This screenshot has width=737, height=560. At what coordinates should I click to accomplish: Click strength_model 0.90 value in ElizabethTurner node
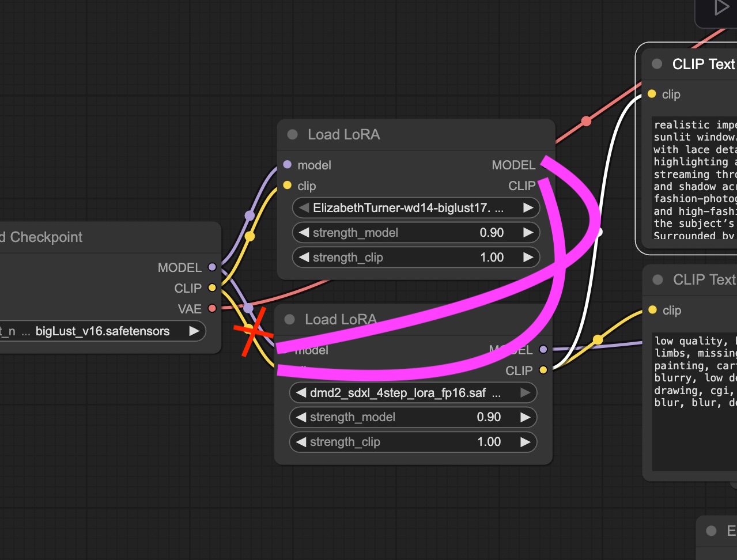(492, 233)
